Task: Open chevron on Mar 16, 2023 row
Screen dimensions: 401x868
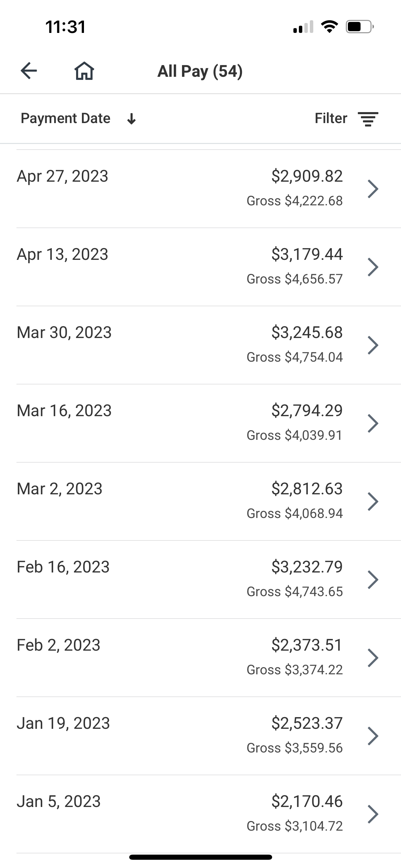Action: [373, 423]
